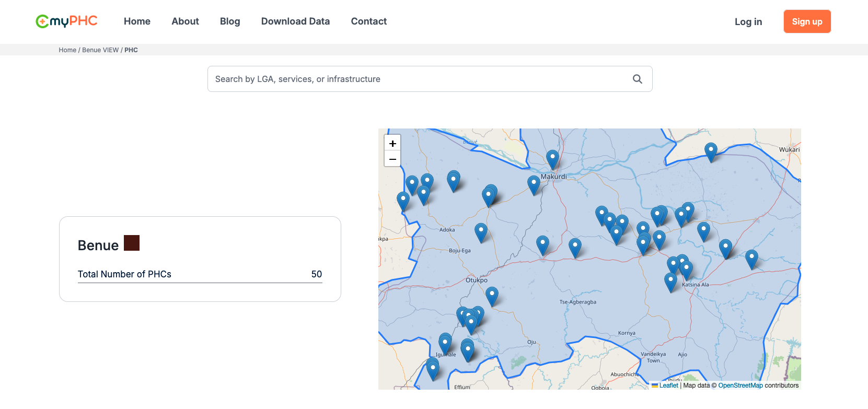The width and height of the screenshot is (868, 409).
Task: Select the pin just below Otukpo
Action: 492,295
